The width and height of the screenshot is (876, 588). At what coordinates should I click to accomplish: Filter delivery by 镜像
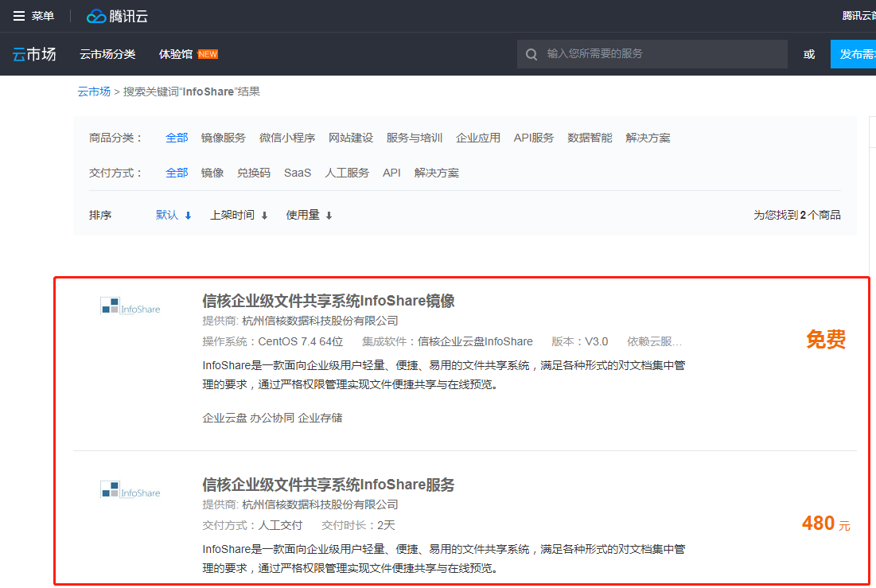click(x=212, y=173)
